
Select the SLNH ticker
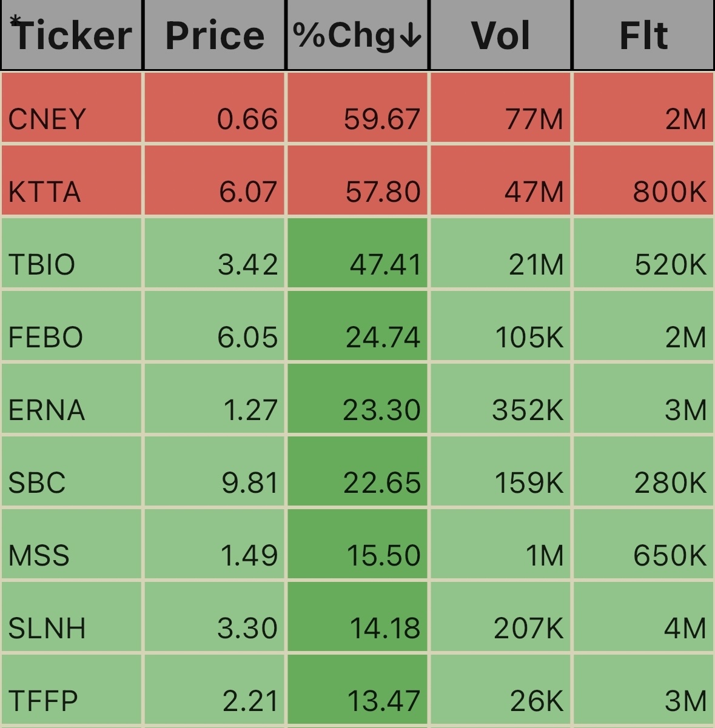[47, 629]
